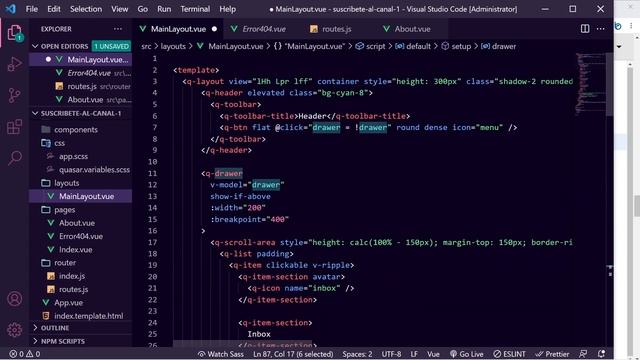The height and width of the screenshot is (360, 640).
Task: Click Watch Sass in status bar
Action: pyautogui.click(x=221, y=354)
